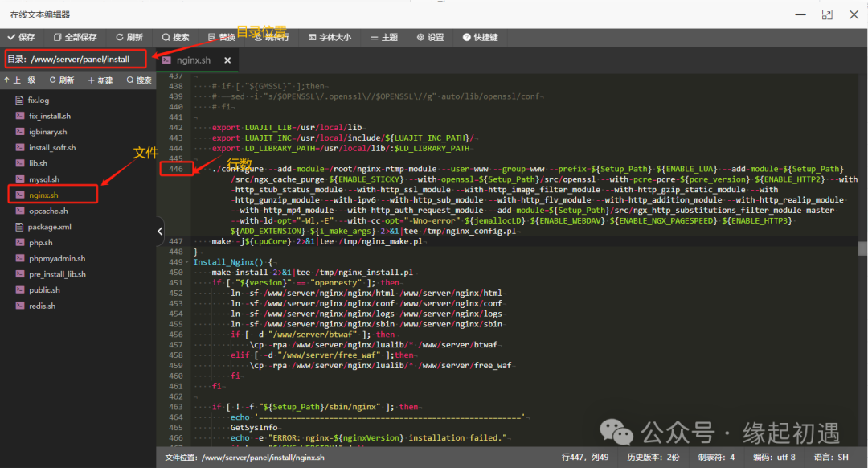Switch to the nginx.sh editor tab
The width and height of the screenshot is (868, 468).
coord(193,60)
